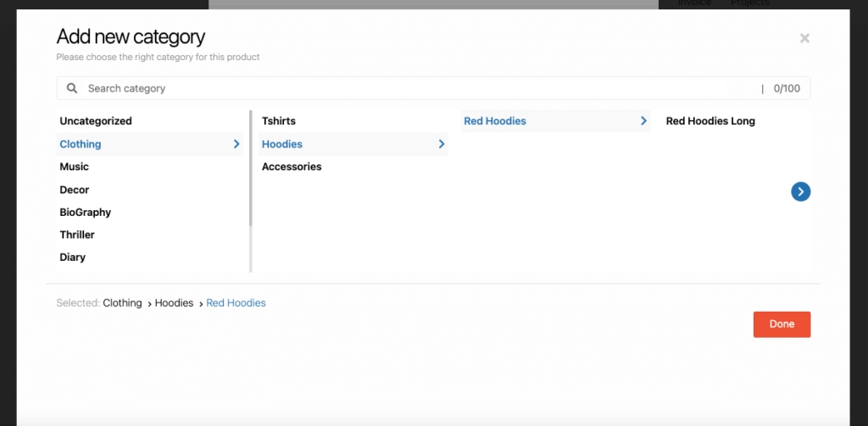Click Hoodies in the selected breadcrumb
The width and height of the screenshot is (868, 426).
[174, 302]
